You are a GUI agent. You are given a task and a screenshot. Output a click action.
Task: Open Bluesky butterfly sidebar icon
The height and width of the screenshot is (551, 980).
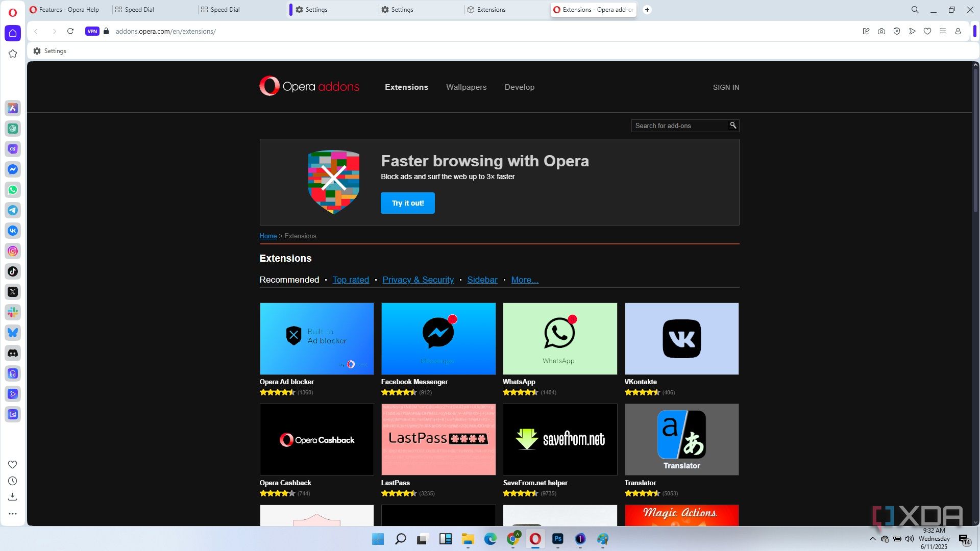pos(13,333)
